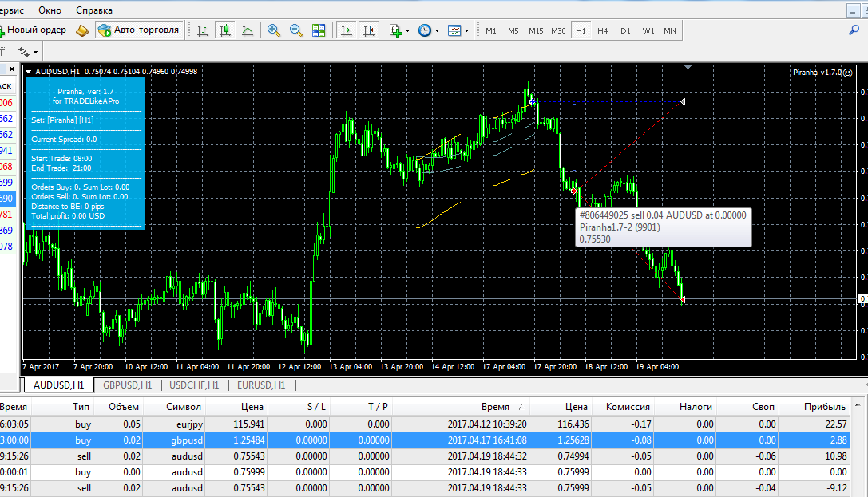868x497 pixels.
Task: Select M1 timeframe
Action: tap(491, 30)
